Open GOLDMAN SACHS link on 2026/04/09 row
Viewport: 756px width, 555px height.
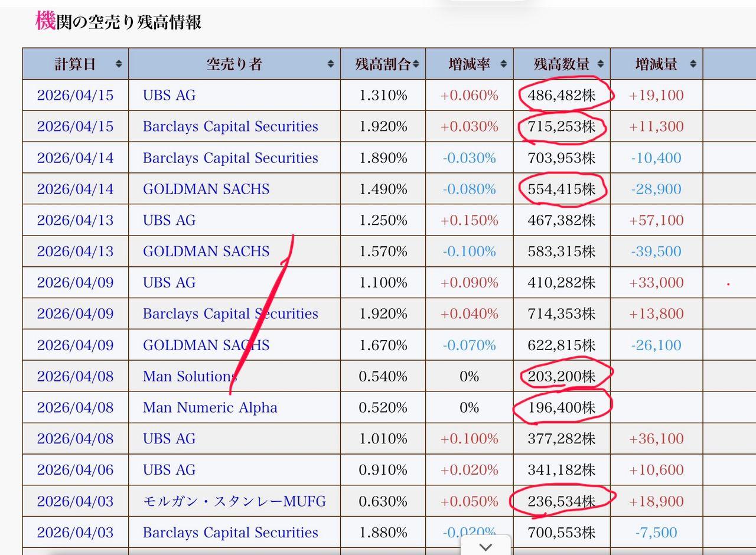206,345
